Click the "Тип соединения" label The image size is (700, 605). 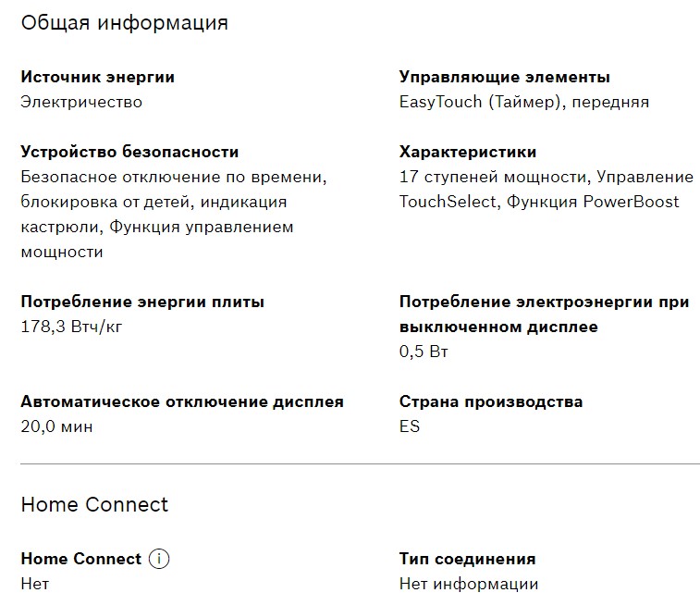coord(467,559)
